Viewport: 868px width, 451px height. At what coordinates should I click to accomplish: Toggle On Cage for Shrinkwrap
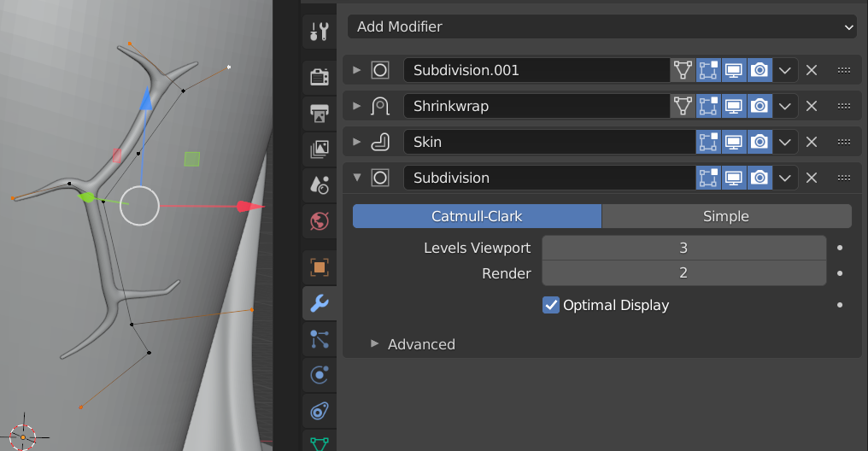pos(683,106)
